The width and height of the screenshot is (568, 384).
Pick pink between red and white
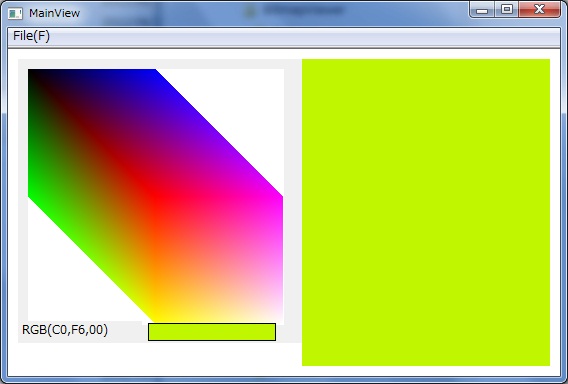[218, 258]
